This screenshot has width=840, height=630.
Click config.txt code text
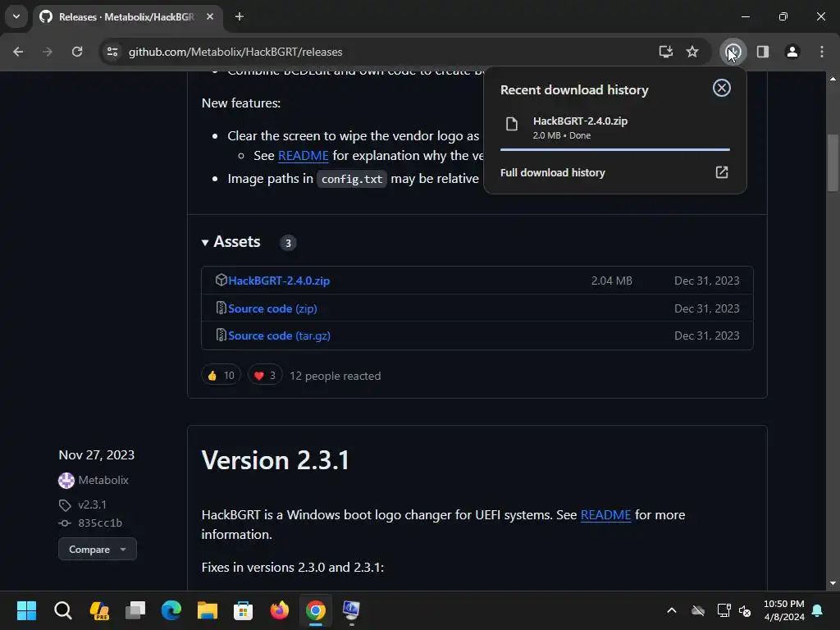tap(352, 179)
